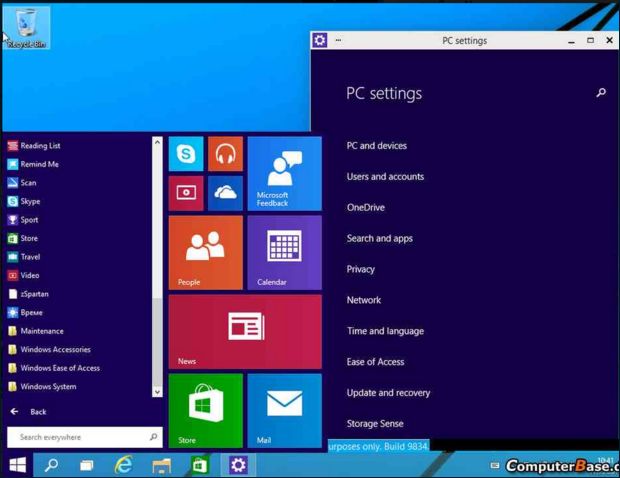Click the app list scrollbar thumb
Screen dimensions: 620x478
point(157,342)
